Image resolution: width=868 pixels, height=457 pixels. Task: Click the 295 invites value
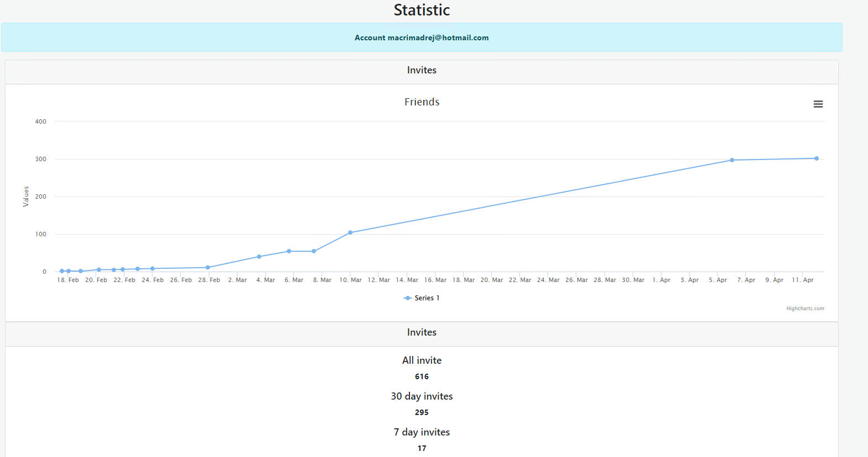click(x=422, y=412)
